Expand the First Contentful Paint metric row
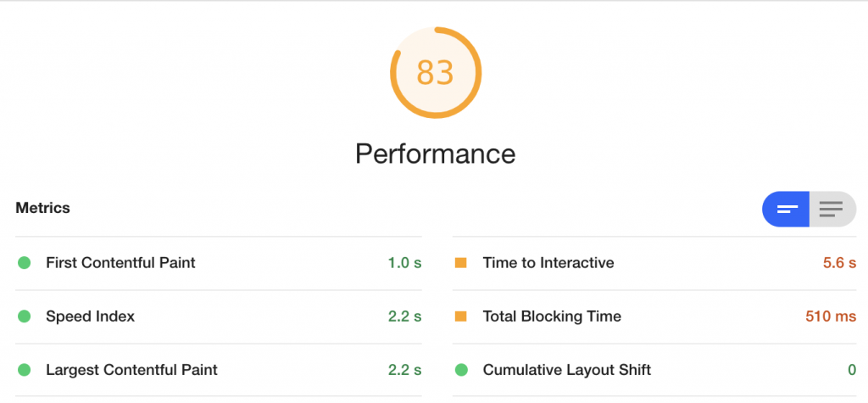This screenshot has height=403, width=868. click(x=219, y=263)
